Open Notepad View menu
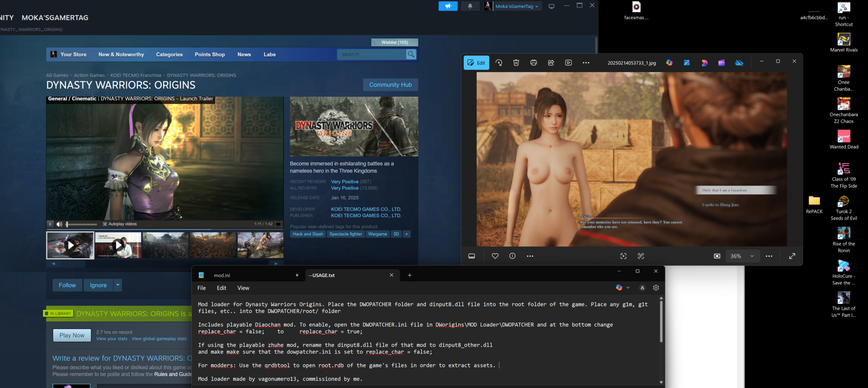 click(243, 288)
